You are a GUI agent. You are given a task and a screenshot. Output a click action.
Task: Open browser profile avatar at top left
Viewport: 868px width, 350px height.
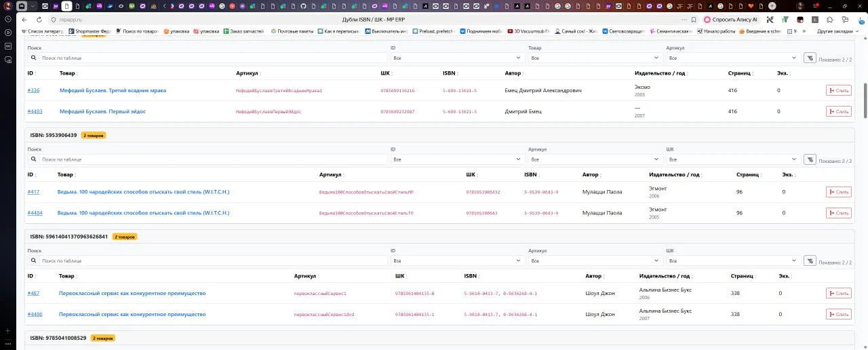tap(8, 6)
